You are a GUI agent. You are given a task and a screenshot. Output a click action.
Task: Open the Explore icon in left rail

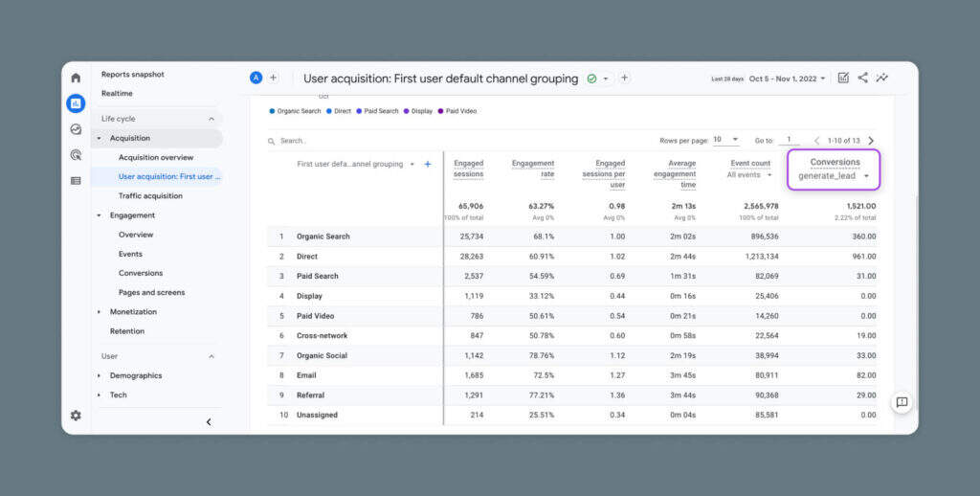(x=76, y=129)
